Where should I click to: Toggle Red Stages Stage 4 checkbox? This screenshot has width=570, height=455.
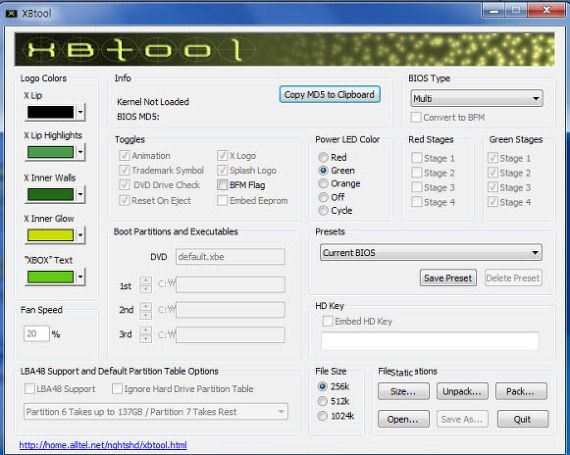(x=417, y=202)
